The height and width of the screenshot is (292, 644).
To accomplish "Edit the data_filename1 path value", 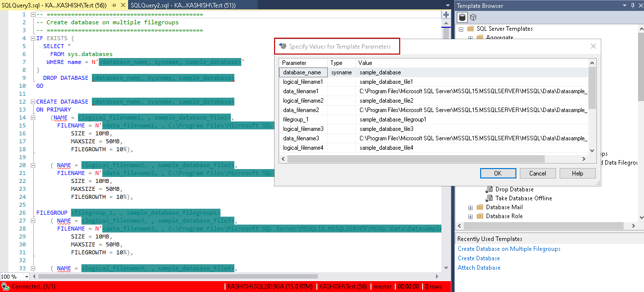I will pos(472,91).
